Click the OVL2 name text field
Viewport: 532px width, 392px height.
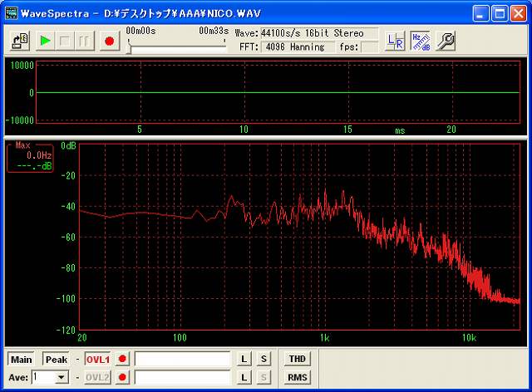click(183, 377)
